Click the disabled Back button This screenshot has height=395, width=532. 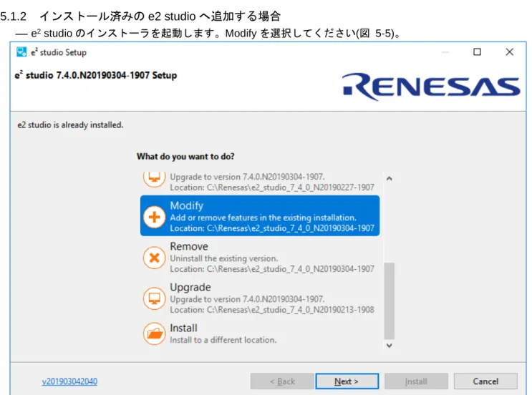(282, 381)
